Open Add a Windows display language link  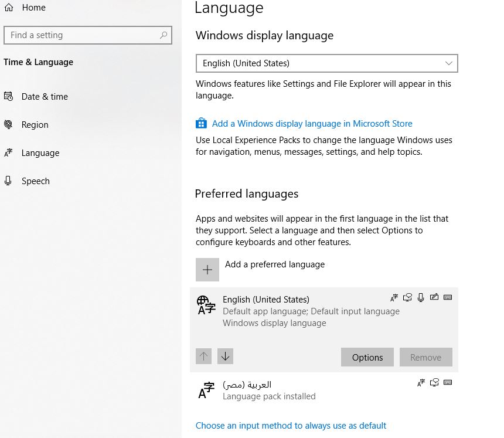pyautogui.click(x=312, y=124)
